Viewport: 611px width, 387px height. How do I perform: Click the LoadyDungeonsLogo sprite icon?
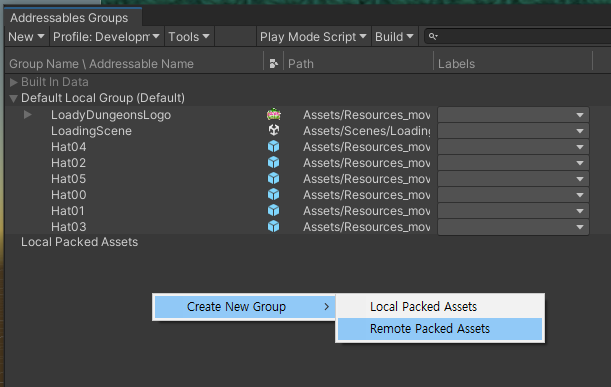click(x=274, y=115)
